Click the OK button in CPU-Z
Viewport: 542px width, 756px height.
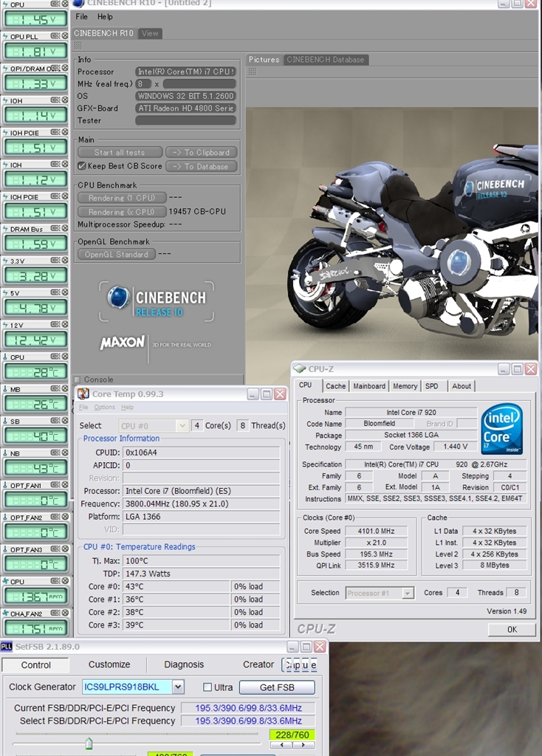point(512,629)
